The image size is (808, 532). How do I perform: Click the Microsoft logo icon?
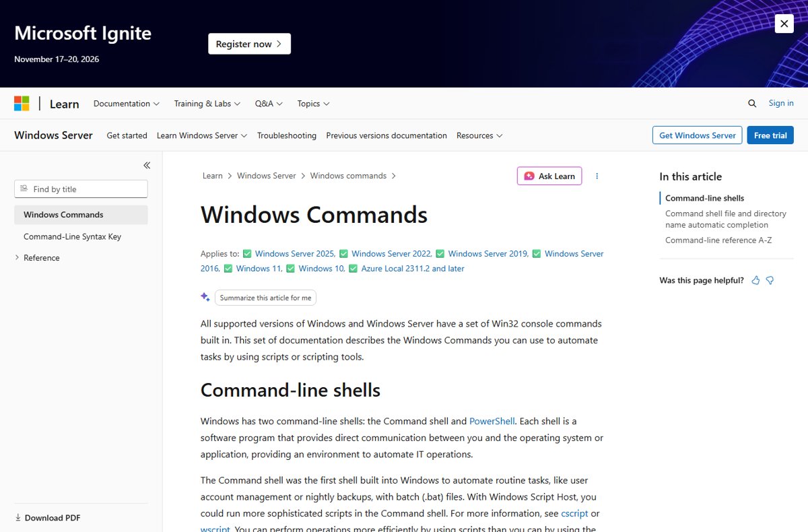22,104
